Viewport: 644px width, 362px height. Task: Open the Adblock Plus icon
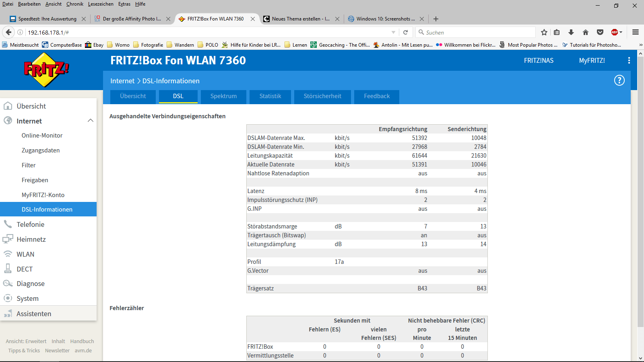click(615, 32)
